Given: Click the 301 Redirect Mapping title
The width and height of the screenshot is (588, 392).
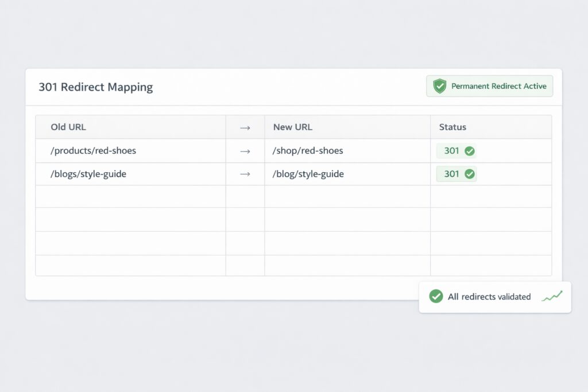Looking at the screenshot, I should pyautogui.click(x=95, y=87).
